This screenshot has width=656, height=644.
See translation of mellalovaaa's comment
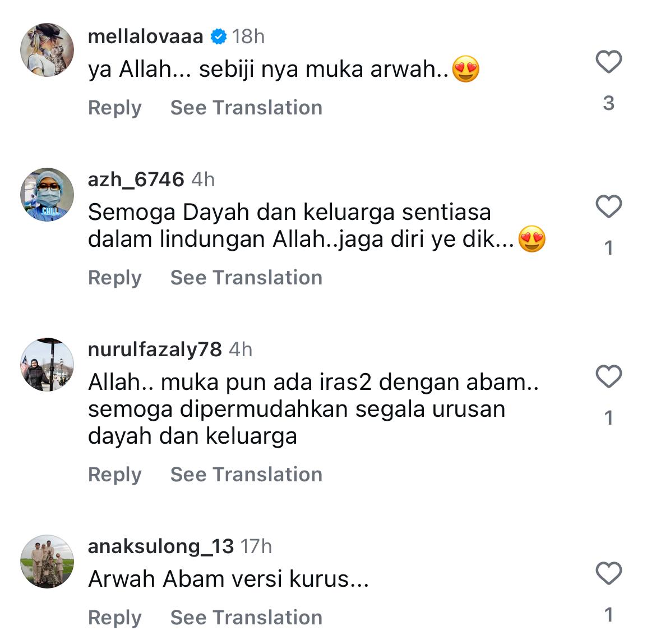246,108
